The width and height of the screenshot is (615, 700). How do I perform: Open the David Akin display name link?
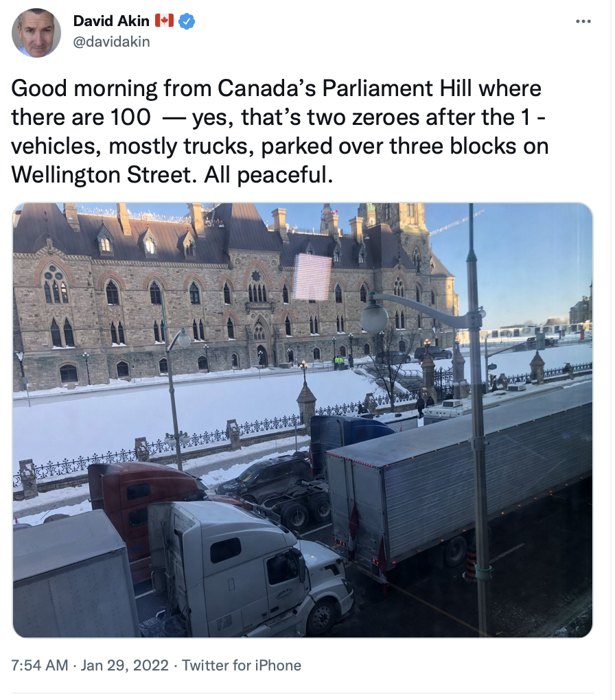point(111,21)
